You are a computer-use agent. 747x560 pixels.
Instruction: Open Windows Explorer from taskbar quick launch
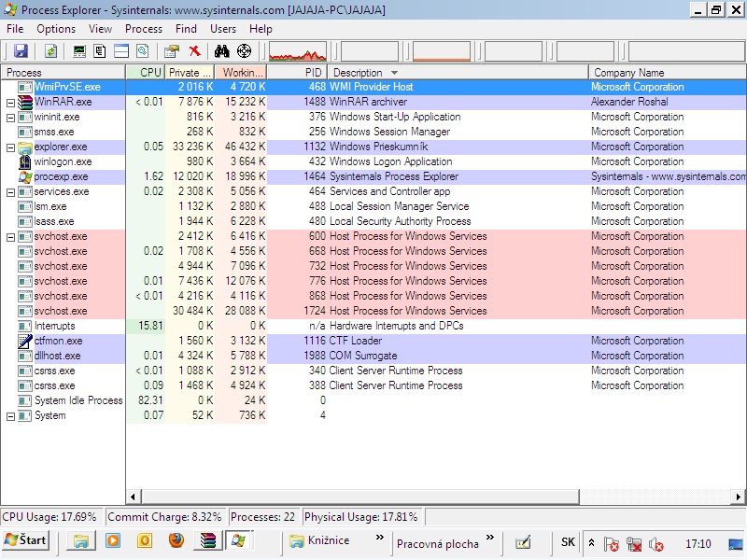click(81, 541)
